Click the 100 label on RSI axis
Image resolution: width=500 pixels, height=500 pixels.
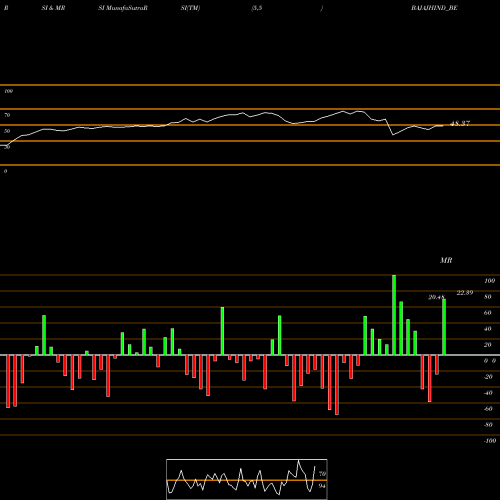[8, 91]
